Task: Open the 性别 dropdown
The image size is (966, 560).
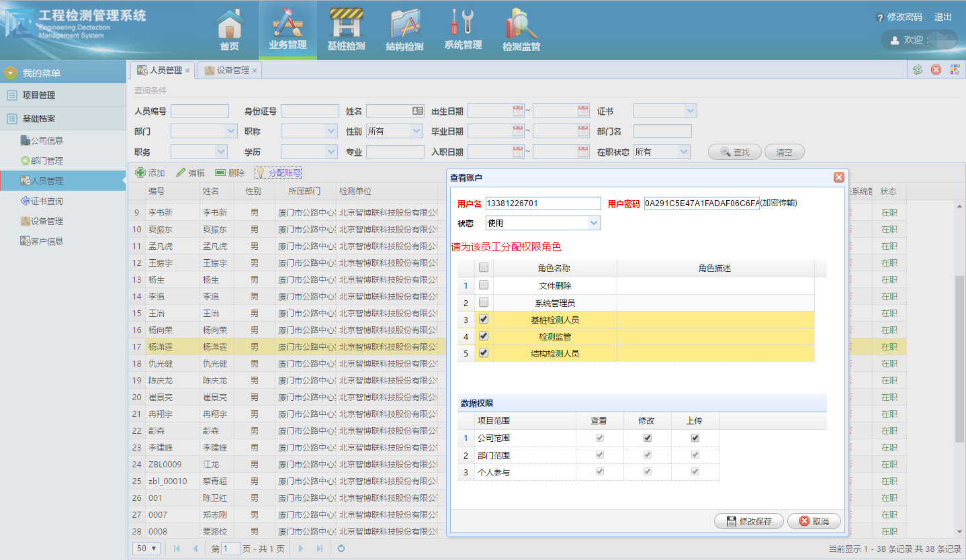Action: pos(416,132)
